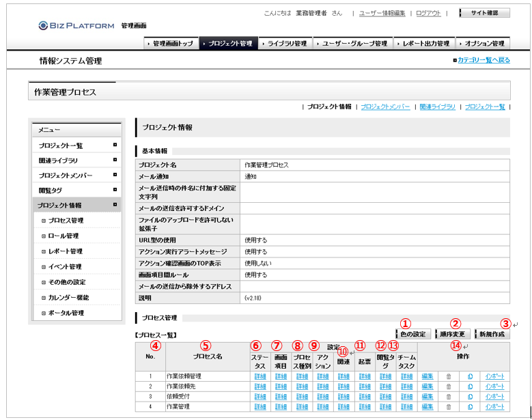Viewport: 532px width, 420px height.
Task: Select プロジェクト一覧 in the sidebar menu
Action: 76,145
